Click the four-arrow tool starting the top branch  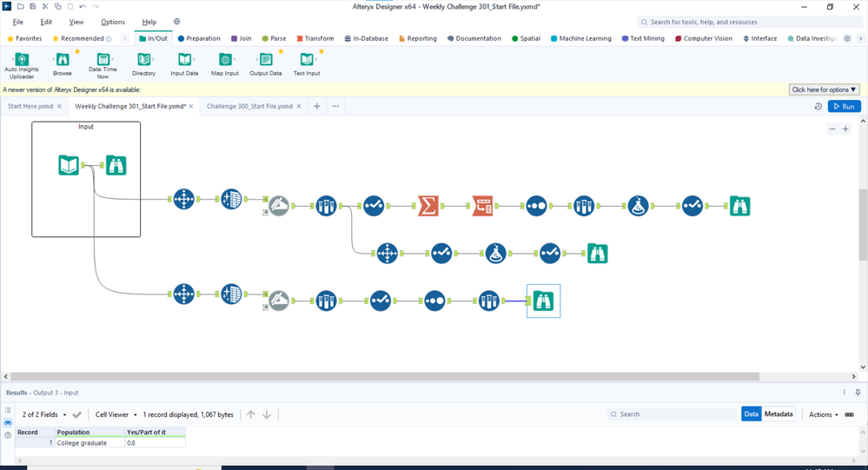pos(184,199)
